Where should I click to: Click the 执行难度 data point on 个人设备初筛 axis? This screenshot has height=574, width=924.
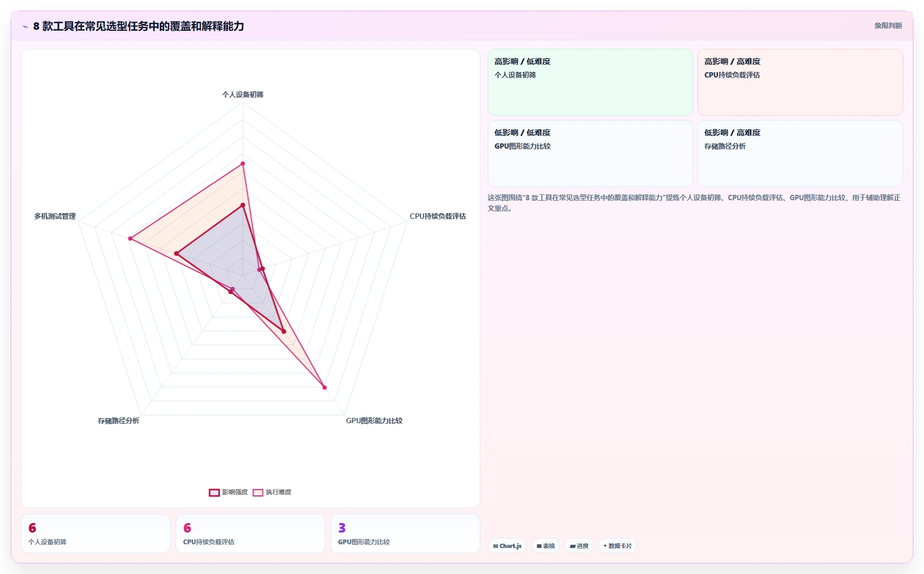[243, 164]
